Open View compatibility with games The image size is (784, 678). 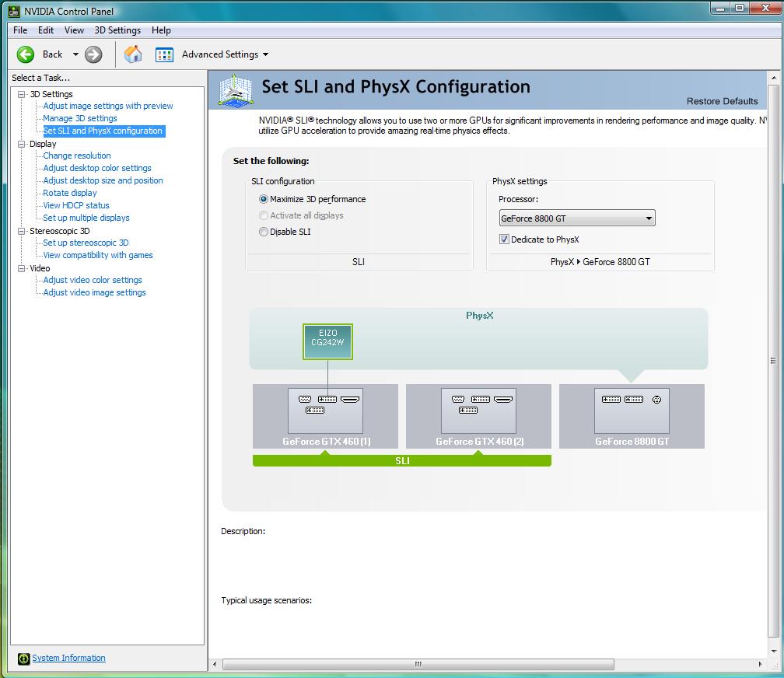98,255
